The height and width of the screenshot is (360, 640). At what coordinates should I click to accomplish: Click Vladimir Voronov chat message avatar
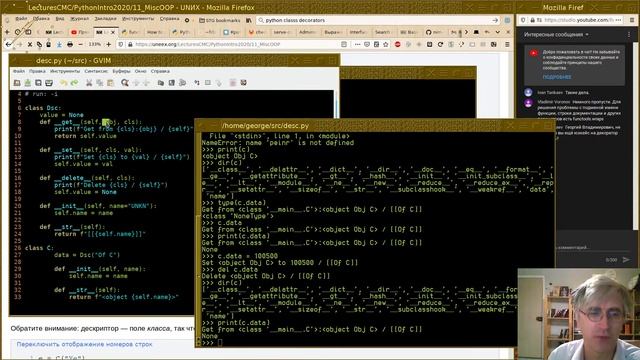coord(528,103)
